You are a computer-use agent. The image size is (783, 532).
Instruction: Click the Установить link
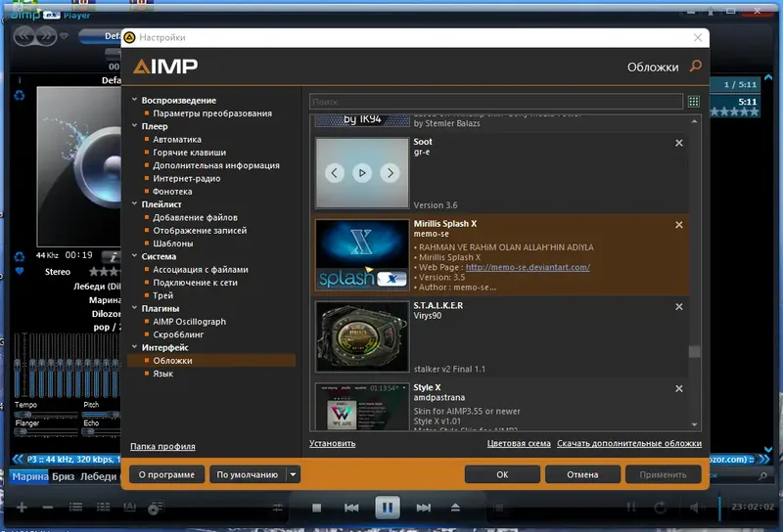click(x=332, y=443)
